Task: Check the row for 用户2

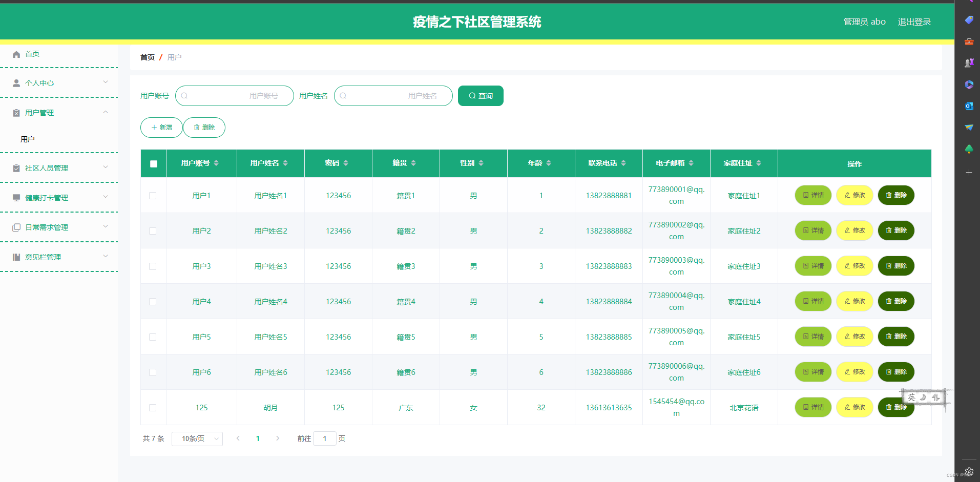Action: pos(153,231)
